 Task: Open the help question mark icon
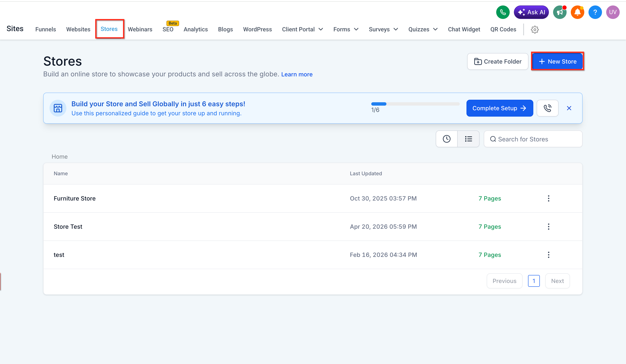pyautogui.click(x=595, y=12)
